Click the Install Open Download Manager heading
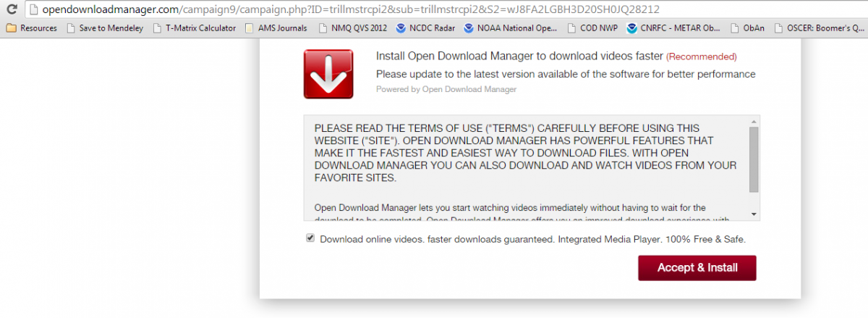 pyautogui.click(x=519, y=56)
